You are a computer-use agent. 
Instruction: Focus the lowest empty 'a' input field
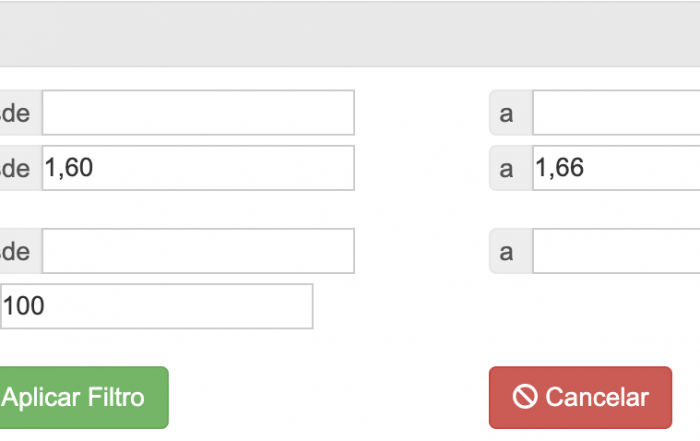617,251
